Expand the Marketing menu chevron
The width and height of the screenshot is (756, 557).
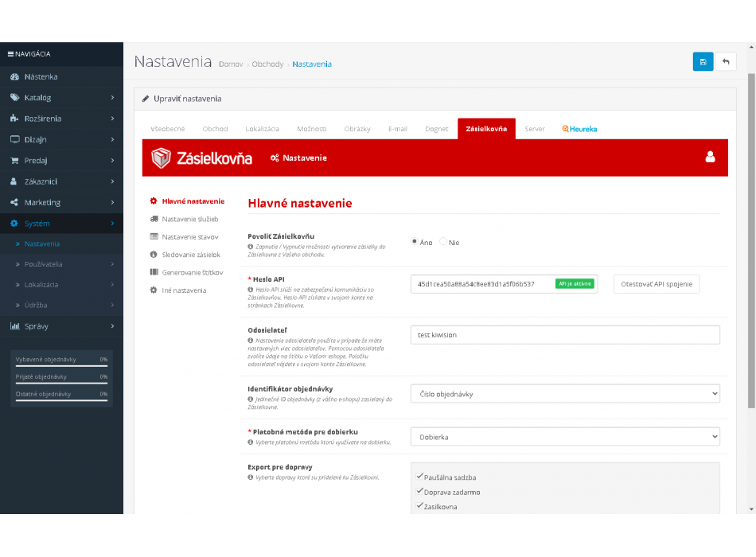[x=112, y=202]
